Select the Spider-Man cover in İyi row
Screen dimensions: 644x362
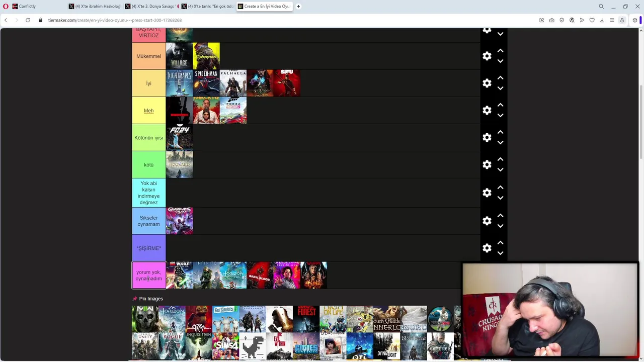pos(206,83)
